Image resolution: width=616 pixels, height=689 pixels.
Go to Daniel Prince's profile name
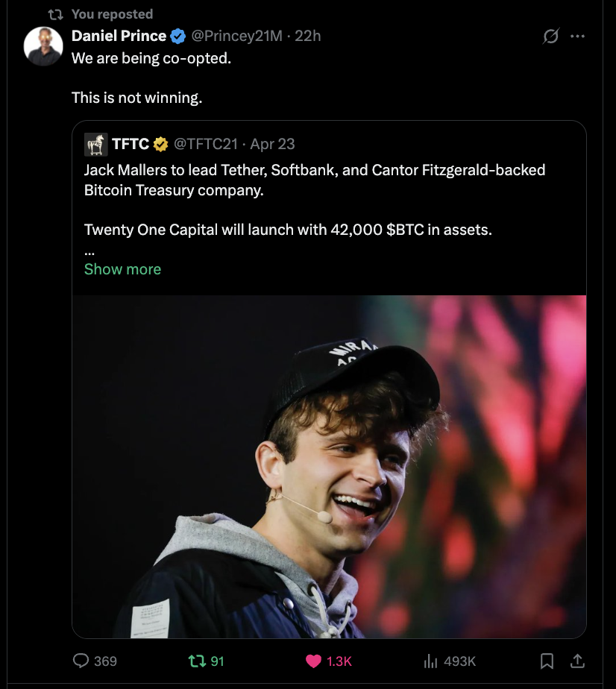pyautogui.click(x=119, y=36)
